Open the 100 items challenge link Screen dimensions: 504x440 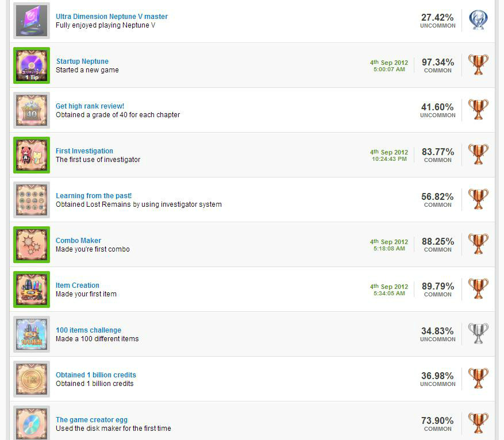coord(89,330)
